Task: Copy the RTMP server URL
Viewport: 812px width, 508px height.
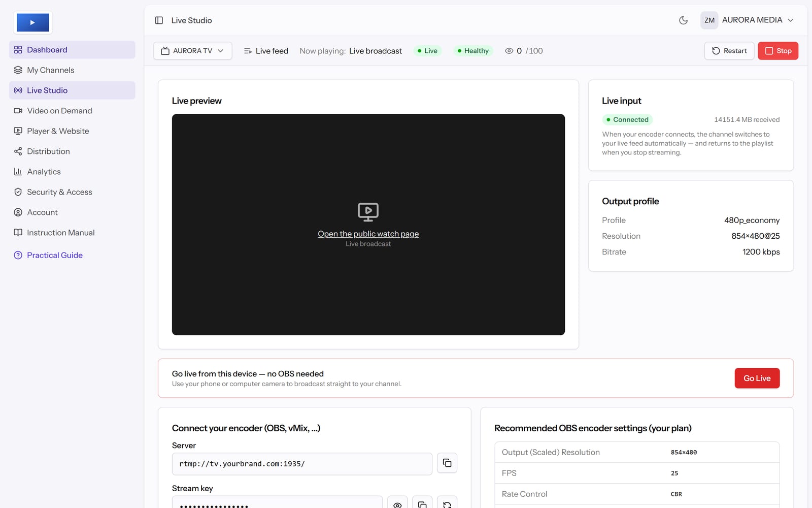Action: (447, 463)
